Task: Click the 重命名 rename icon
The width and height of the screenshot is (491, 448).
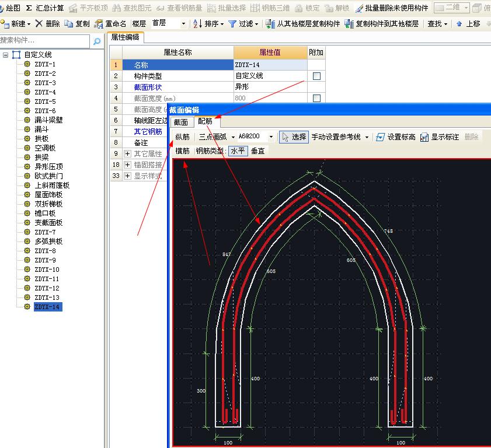Action: 98,24
